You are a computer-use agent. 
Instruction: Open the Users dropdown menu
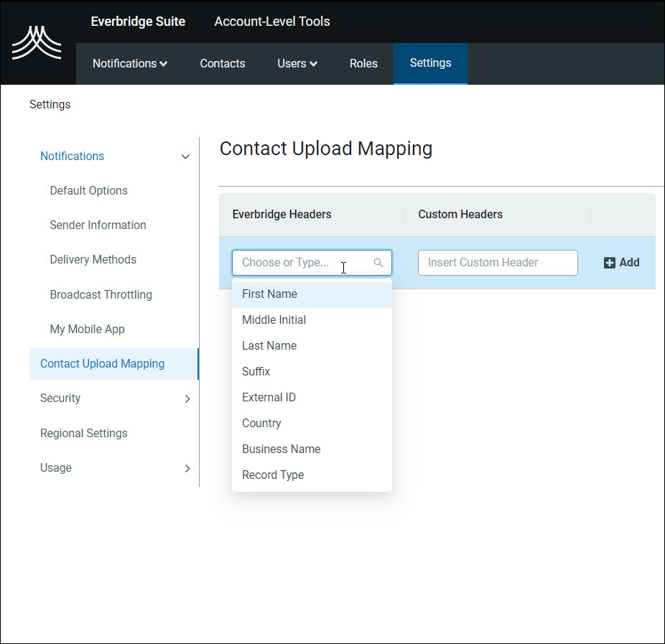[297, 64]
